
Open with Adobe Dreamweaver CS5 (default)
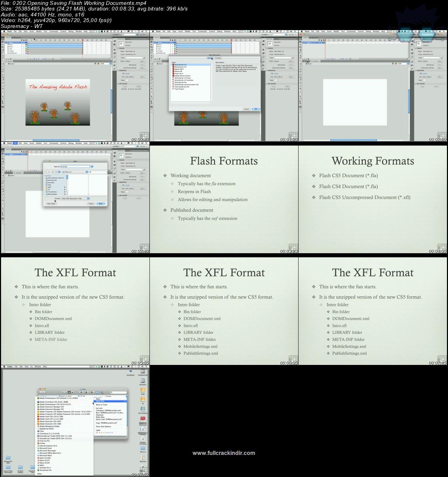point(65,398)
